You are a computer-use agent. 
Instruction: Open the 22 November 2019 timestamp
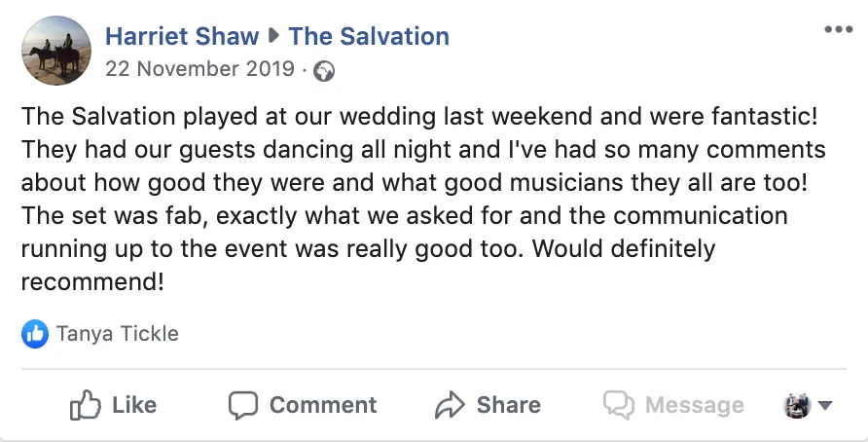(x=199, y=69)
